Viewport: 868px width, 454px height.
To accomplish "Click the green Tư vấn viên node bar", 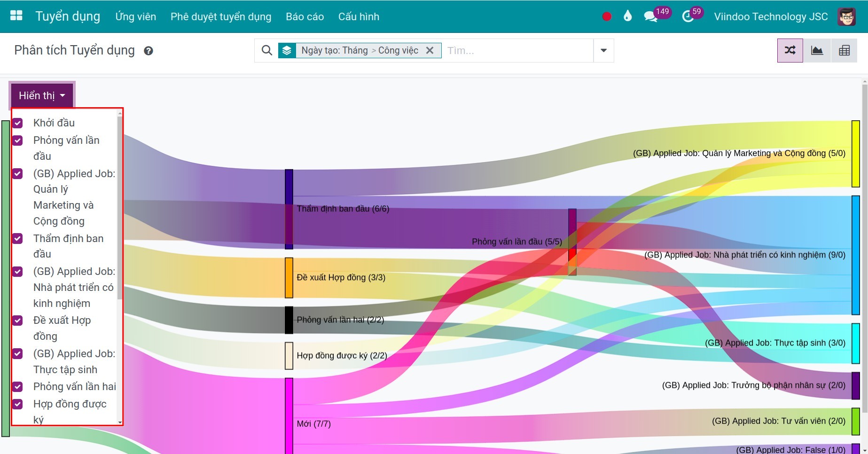I will pyautogui.click(x=856, y=422).
